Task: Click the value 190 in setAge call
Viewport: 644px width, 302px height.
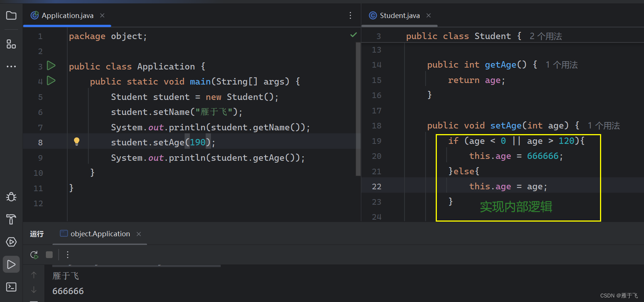Action: pos(198,142)
